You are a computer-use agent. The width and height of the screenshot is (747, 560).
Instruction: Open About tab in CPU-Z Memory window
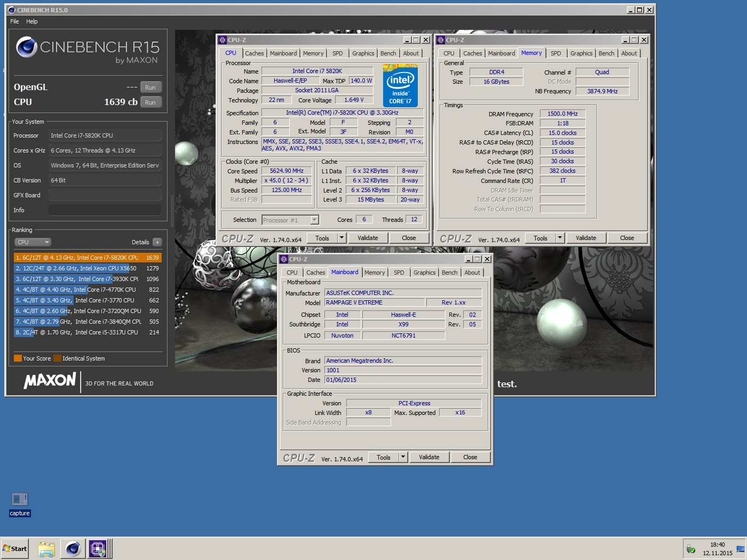pos(629,53)
